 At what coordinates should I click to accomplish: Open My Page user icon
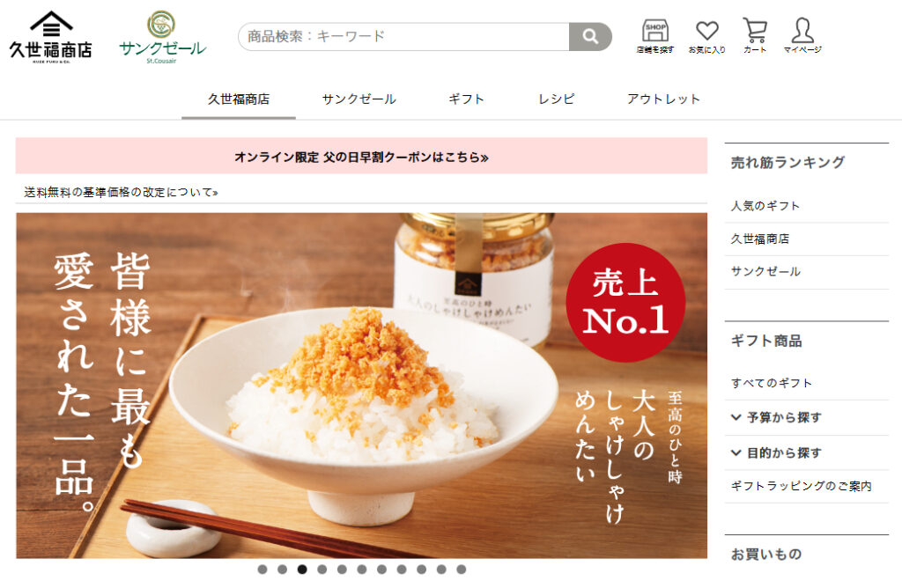(x=802, y=35)
